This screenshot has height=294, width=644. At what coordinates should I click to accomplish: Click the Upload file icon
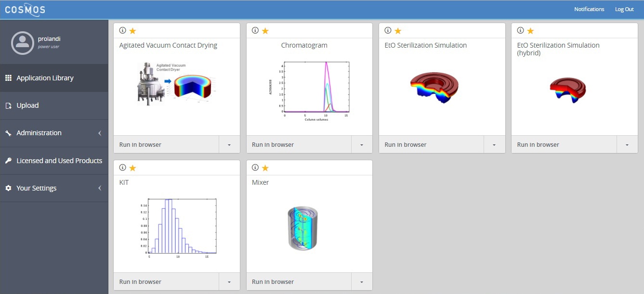point(8,105)
